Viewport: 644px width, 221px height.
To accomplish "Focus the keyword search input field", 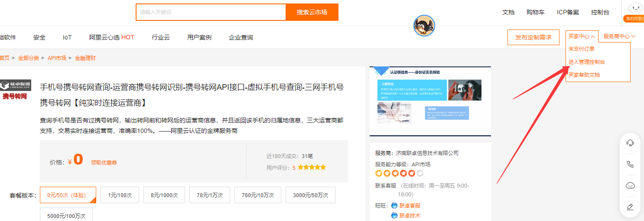I will tap(211, 12).
